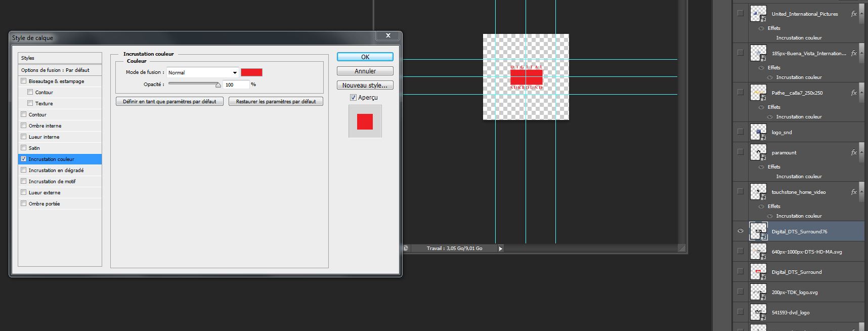Viewport: 868px width, 331px height.
Task: Collapse effects arrow on the Pathe__ca8a7_250x250 layer
Action: [x=862, y=93]
